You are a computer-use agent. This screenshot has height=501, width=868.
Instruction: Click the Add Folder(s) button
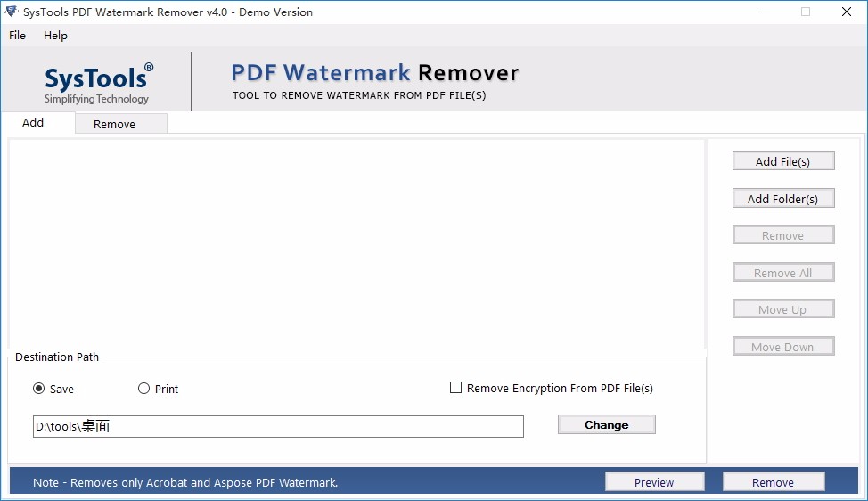(x=783, y=199)
